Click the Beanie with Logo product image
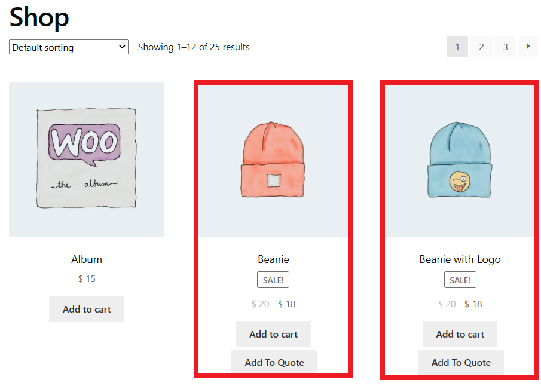 [459, 159]
